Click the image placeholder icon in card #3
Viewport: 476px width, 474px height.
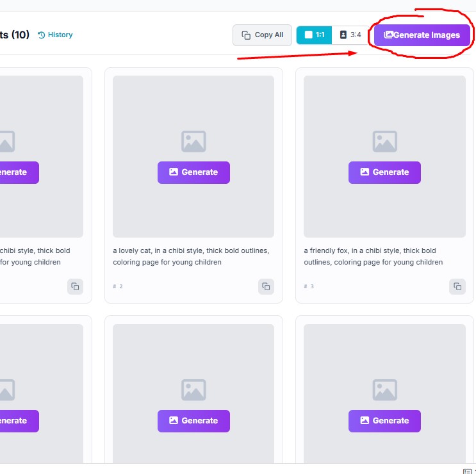(384, 142)
